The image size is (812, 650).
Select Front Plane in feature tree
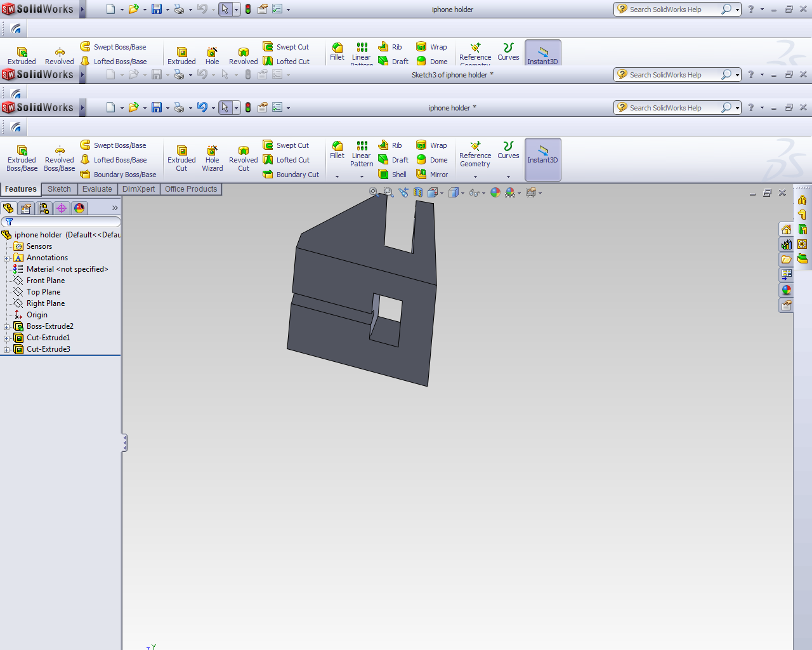[46, 281]
